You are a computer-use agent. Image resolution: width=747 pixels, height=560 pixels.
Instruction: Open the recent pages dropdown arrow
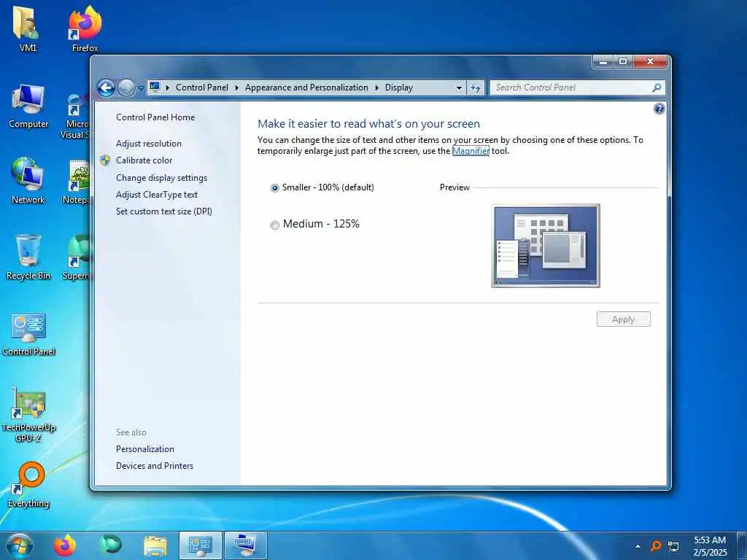coord(141,88)
